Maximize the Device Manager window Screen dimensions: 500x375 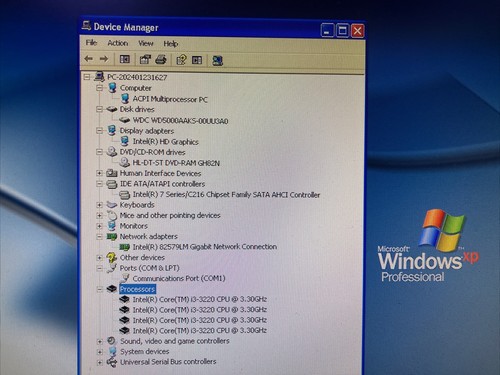342,31
